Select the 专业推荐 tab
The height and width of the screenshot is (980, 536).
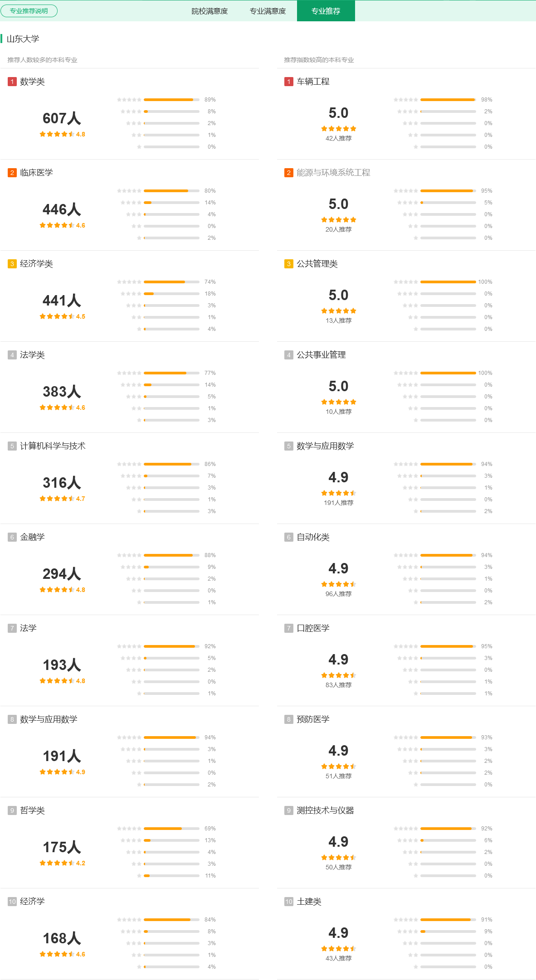coord(326,11)
